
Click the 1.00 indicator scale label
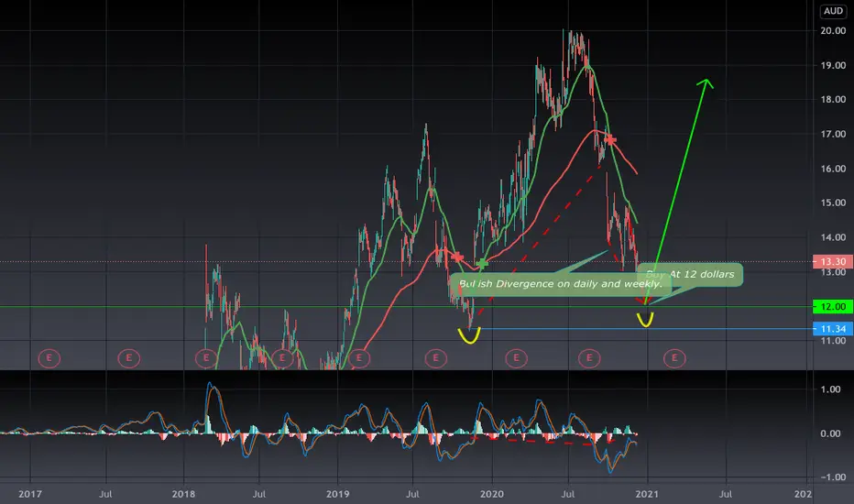(x=830, y=389)
